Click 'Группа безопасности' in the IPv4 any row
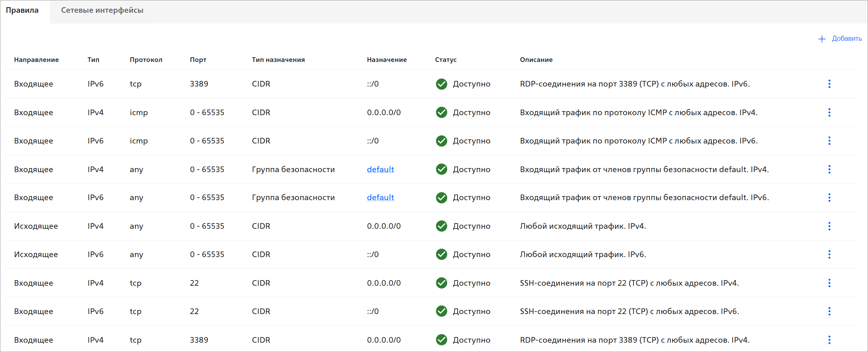The image size is (868, 352). pos(293,169)
